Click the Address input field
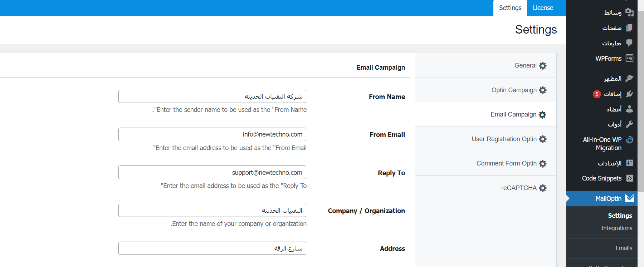This screenshot has width=644, height=267. pos(212,248)
